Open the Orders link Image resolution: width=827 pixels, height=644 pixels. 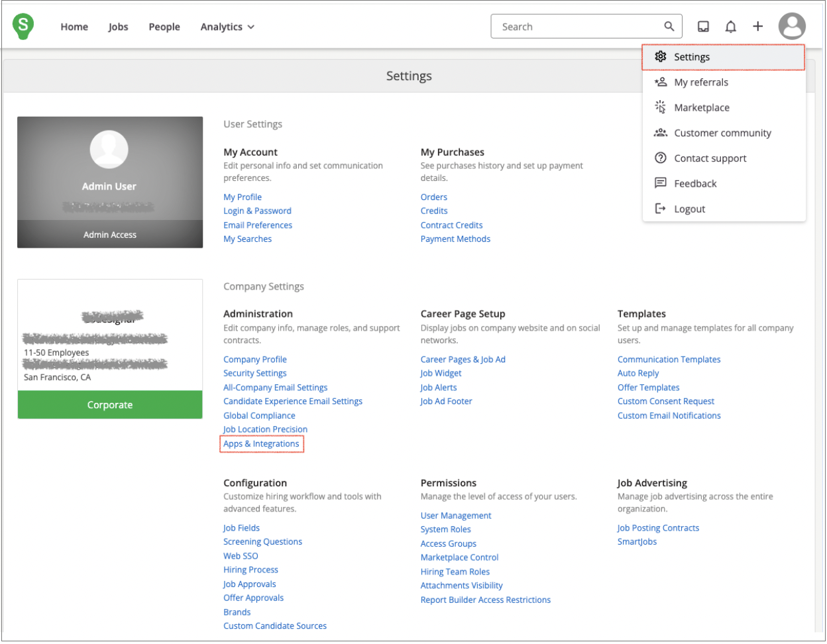[x=434, y=197]
